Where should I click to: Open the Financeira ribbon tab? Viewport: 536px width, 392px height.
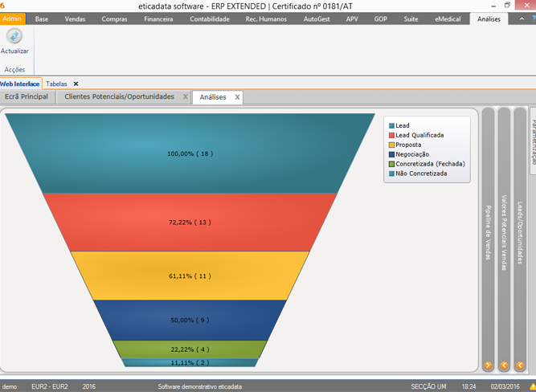pos(158,18)
